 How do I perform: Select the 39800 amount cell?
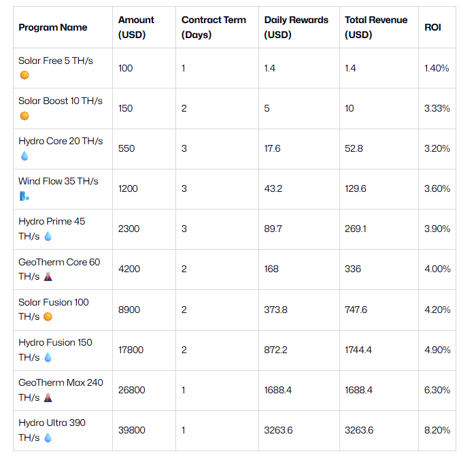(131, 430)
